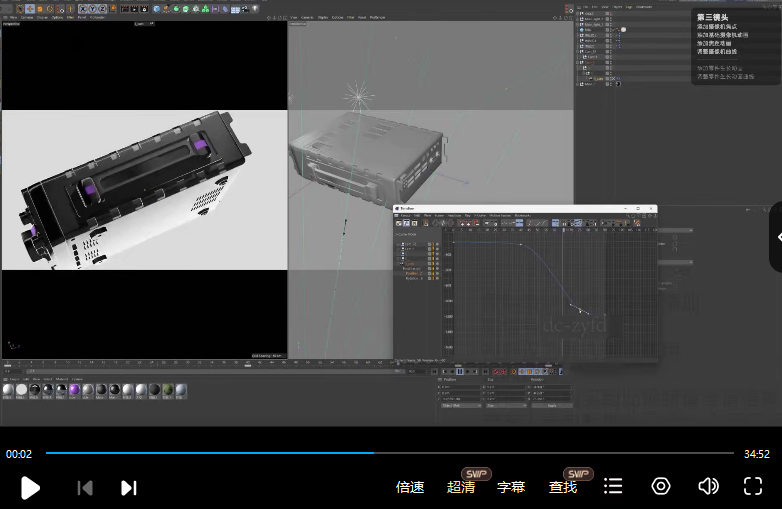Screen dimensions: 782x509
Task: Open the playlist icon
Action: point(613,486)
